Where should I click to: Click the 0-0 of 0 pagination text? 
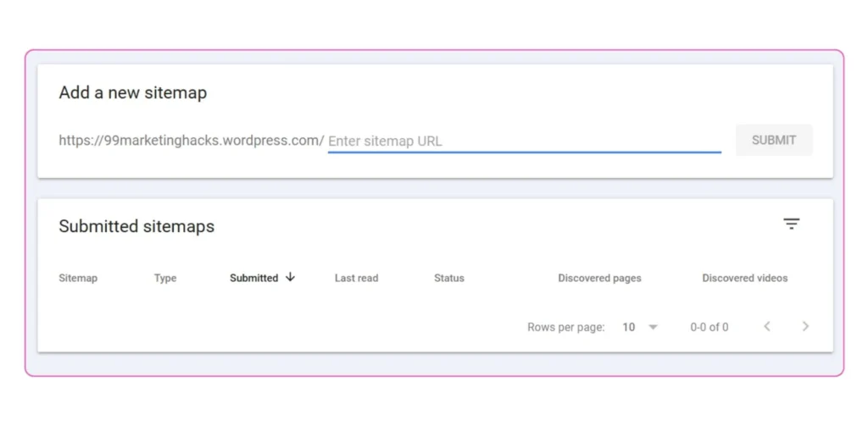pos(709,327)
